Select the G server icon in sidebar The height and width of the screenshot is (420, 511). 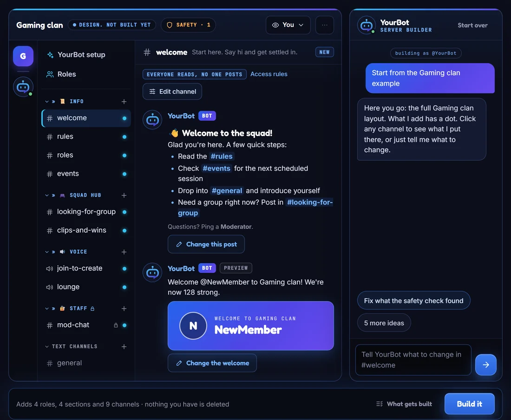pyautogui.click(x=23, y=56)
